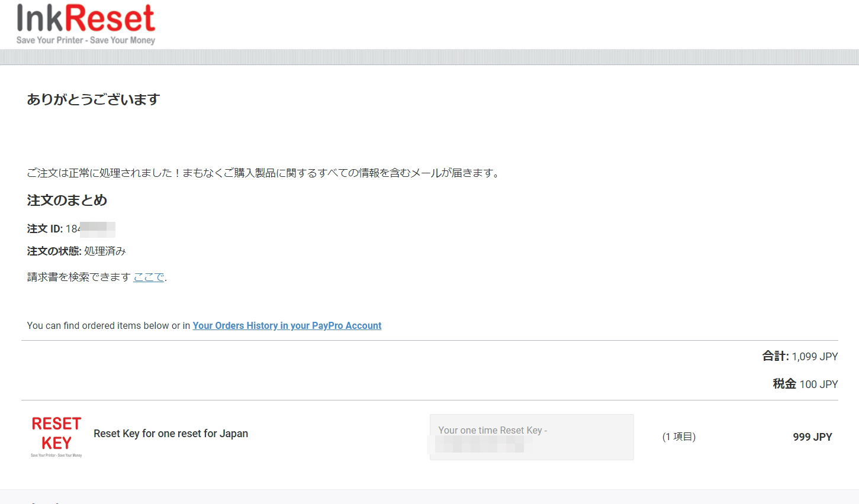Select product name Reset Key for one reset for Japan
The image size is (859, 504).
[x=170, y=434]
